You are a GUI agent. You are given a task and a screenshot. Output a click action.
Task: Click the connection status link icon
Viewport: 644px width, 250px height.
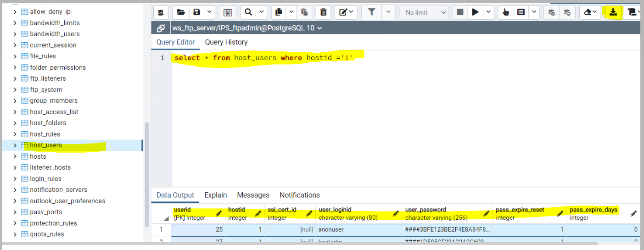161,28
